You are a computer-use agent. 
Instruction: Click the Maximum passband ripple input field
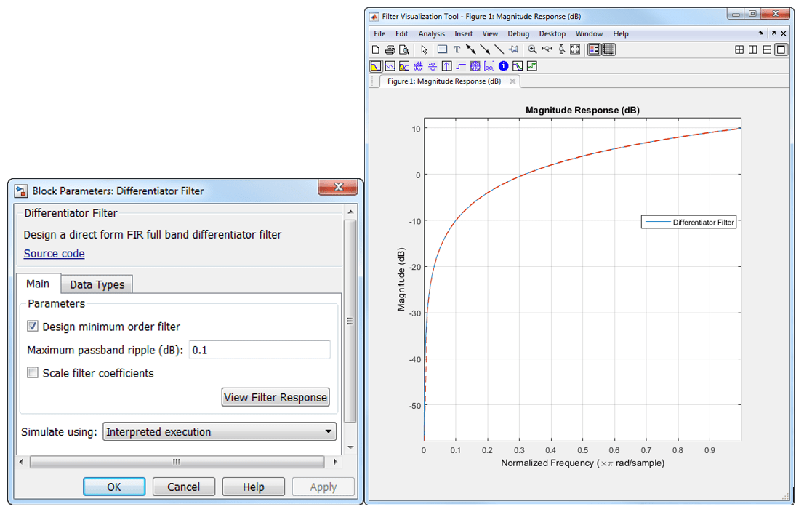click(x=260, y=351)
